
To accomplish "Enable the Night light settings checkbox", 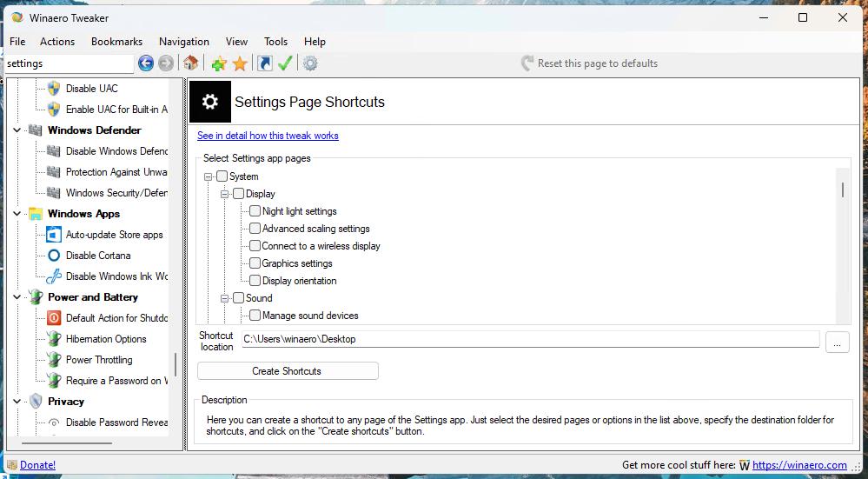I will pos(255,211).
